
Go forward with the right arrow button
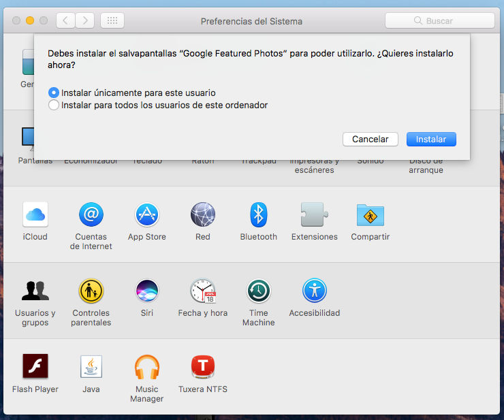pyautogui.click(x=85, y=21)
